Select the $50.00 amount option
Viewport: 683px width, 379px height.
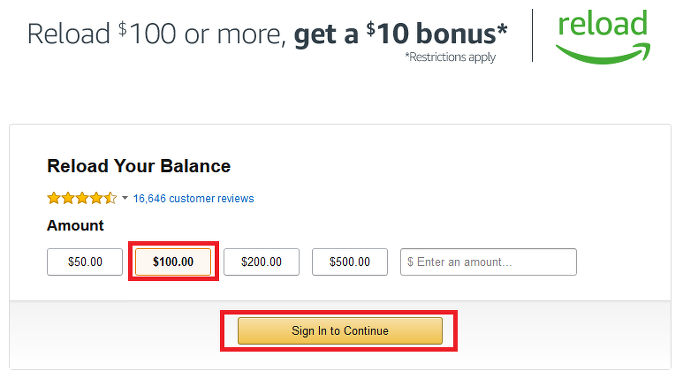pos(85,262)
